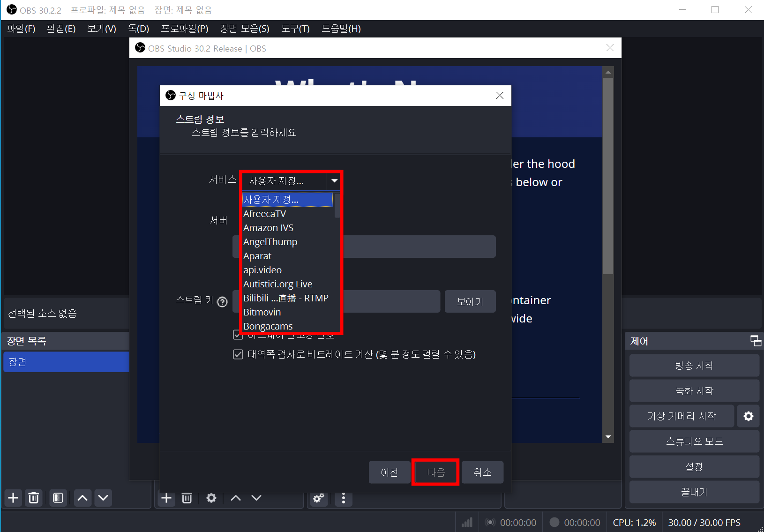
Task: Open scene filters icon in the scene list toolbar
Action: (58, 498)
